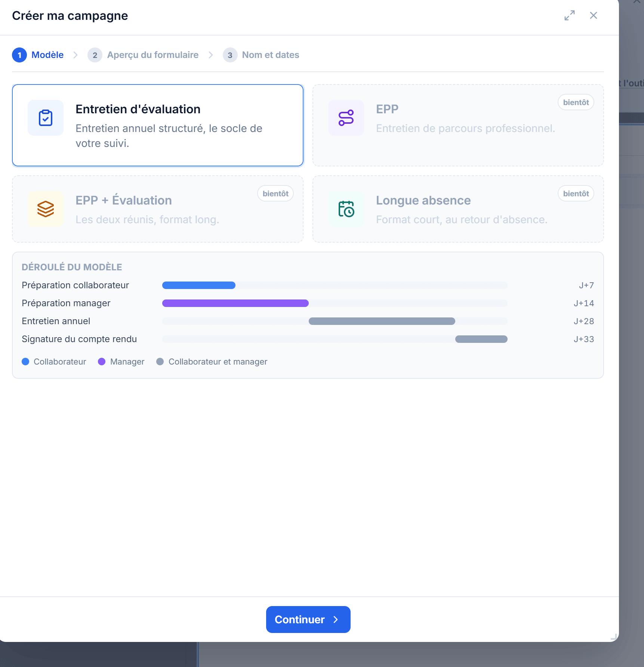Go to step 3 Nom et dates

point(261,55)
